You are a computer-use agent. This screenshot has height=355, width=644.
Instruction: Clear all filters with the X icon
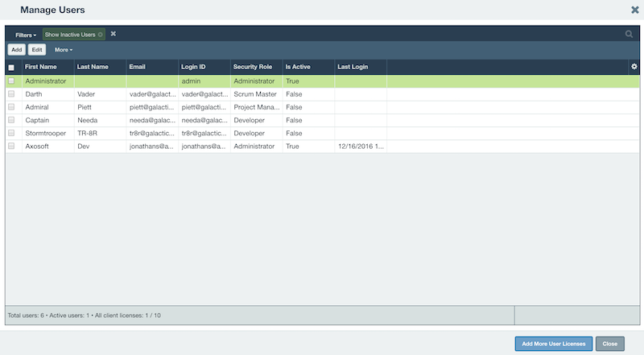[x=114, y=34]
